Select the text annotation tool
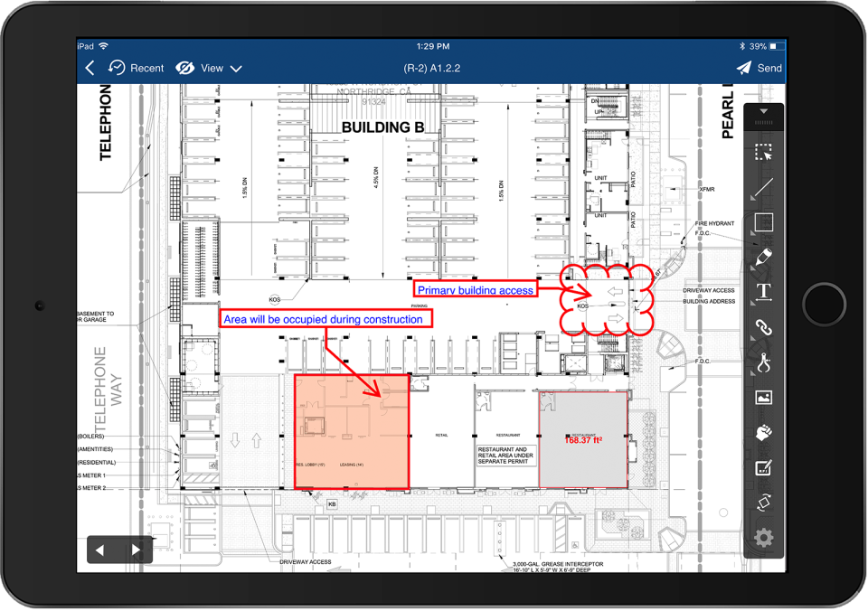The width and height of the screenshot is (868, 611). coord(763,292)
